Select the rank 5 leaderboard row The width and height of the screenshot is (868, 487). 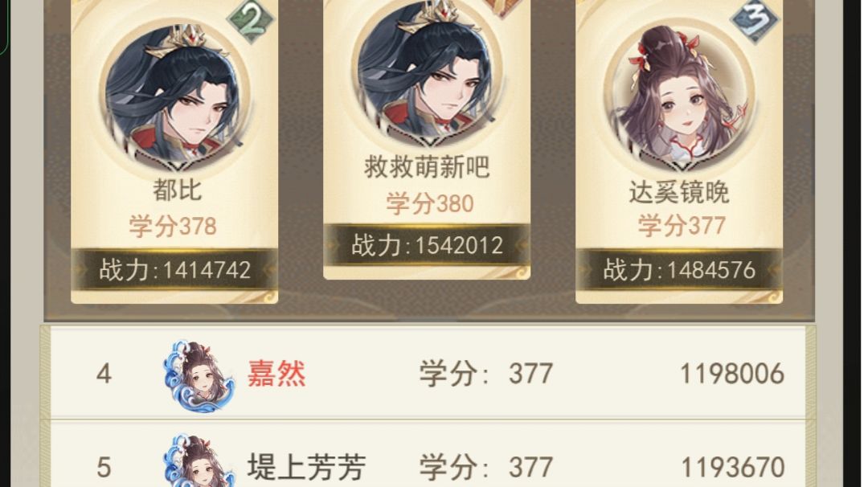tap(428, 454)
